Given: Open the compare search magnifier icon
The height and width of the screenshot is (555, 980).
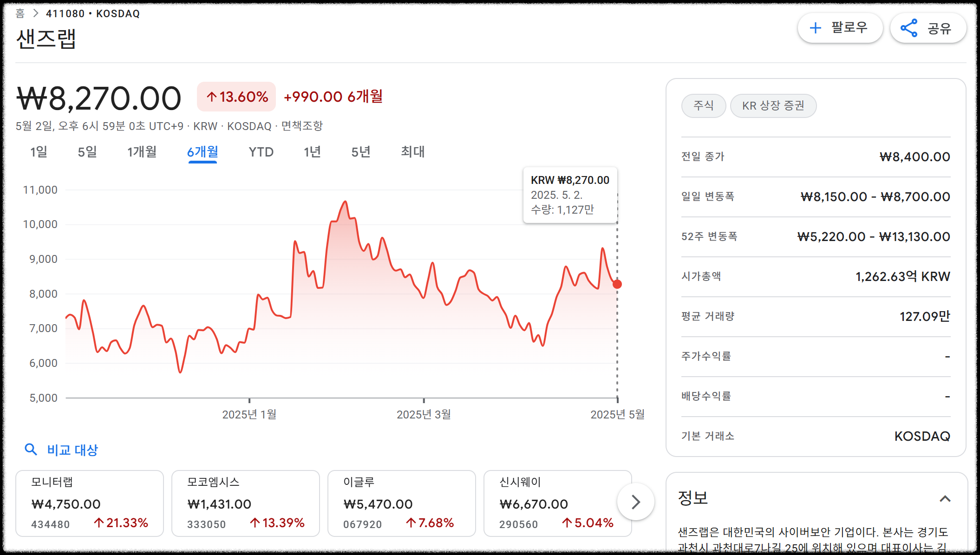Looking at the screenshot, I should click(31, 449).
